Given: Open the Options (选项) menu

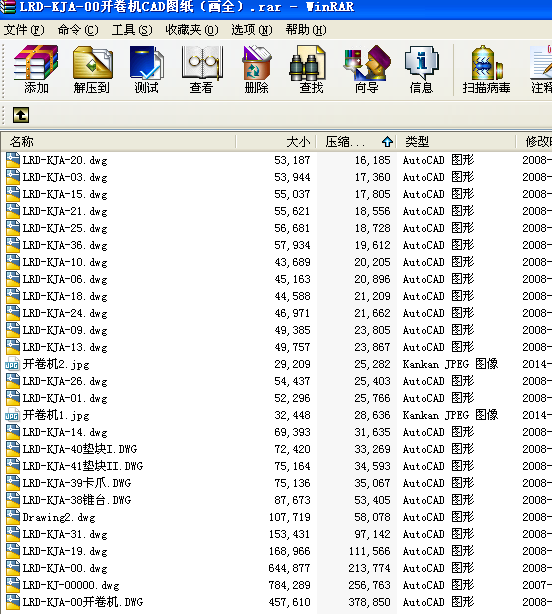Looking at the screenshot, I should [x=252, y=30].
